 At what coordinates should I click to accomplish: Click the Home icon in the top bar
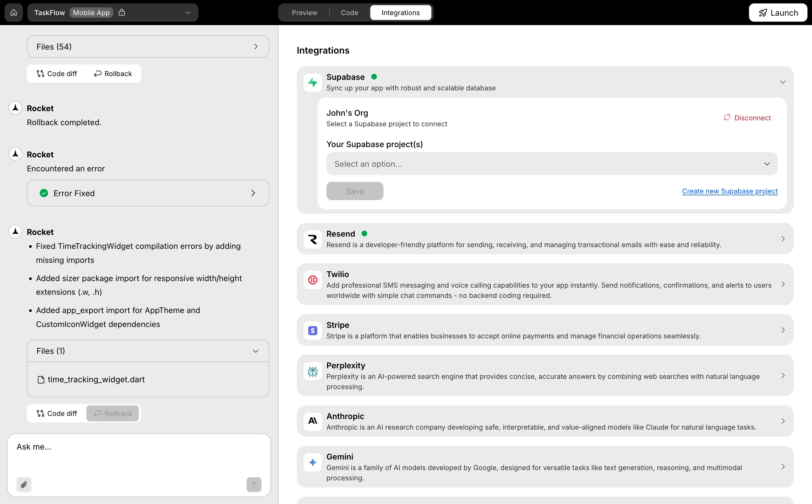click(13, 12)
